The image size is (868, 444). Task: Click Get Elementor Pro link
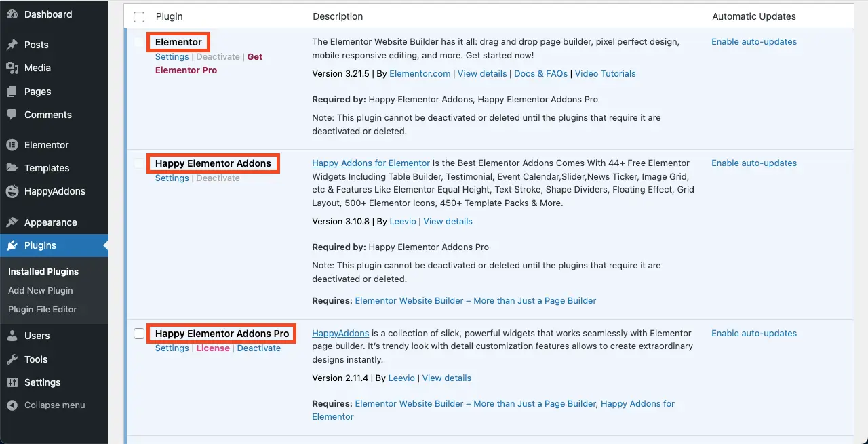[209, 64]
